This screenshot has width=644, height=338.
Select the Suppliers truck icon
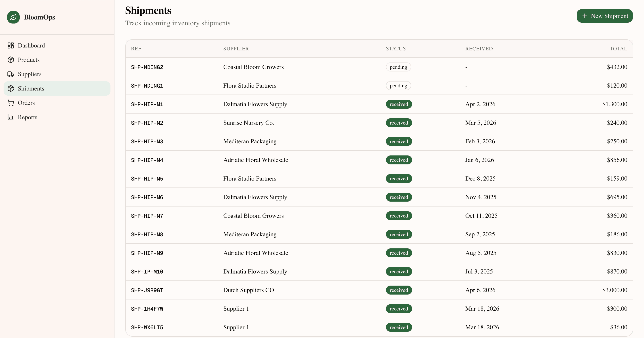tap(11, 74)
